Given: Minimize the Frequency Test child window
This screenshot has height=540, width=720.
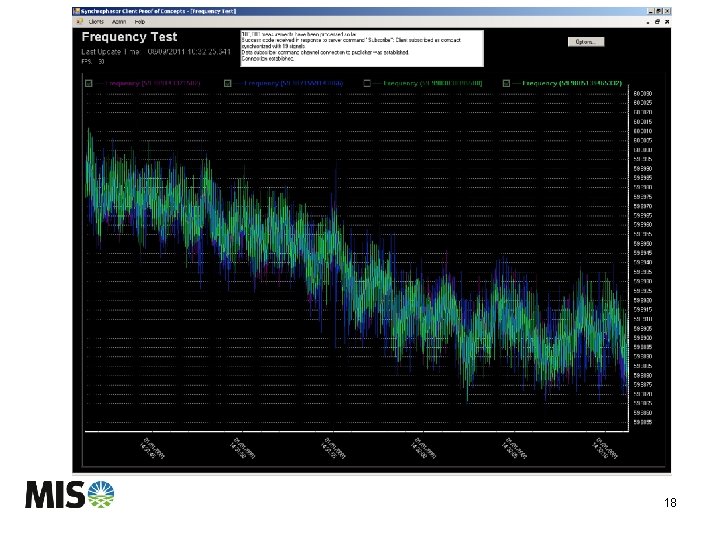Looking at the screenshot, I should pos(648,22).
